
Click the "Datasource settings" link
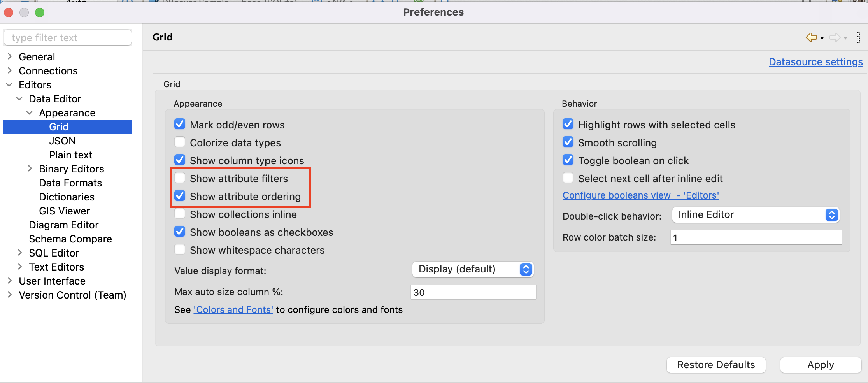[x=815, y=61]
